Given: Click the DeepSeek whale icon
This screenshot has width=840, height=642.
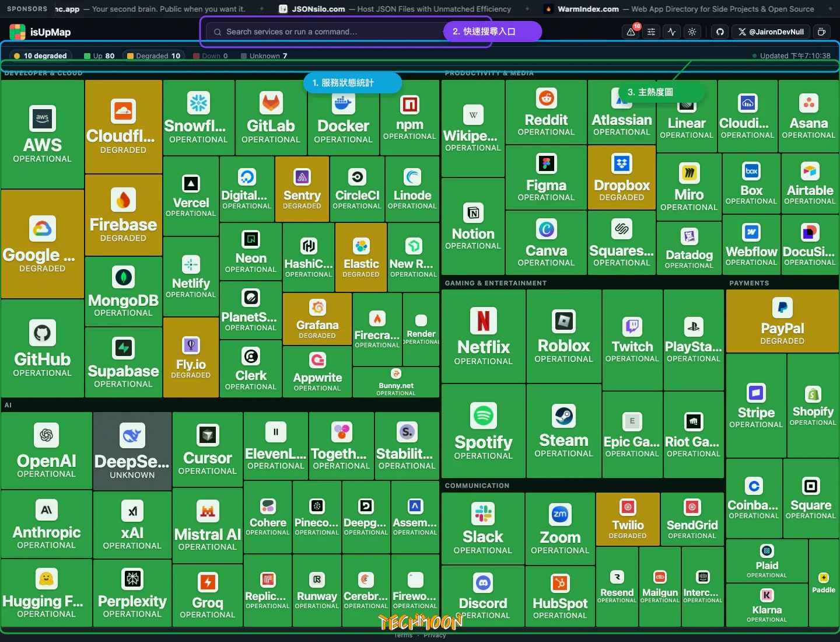Looking at the screenshot, I should coord(132,435).
